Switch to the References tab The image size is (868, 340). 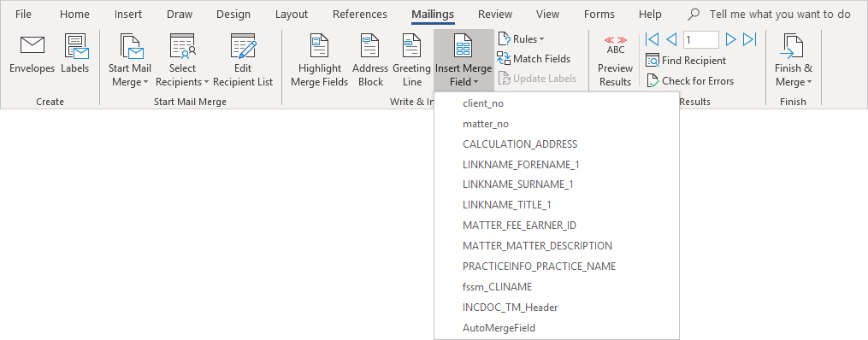360,15
